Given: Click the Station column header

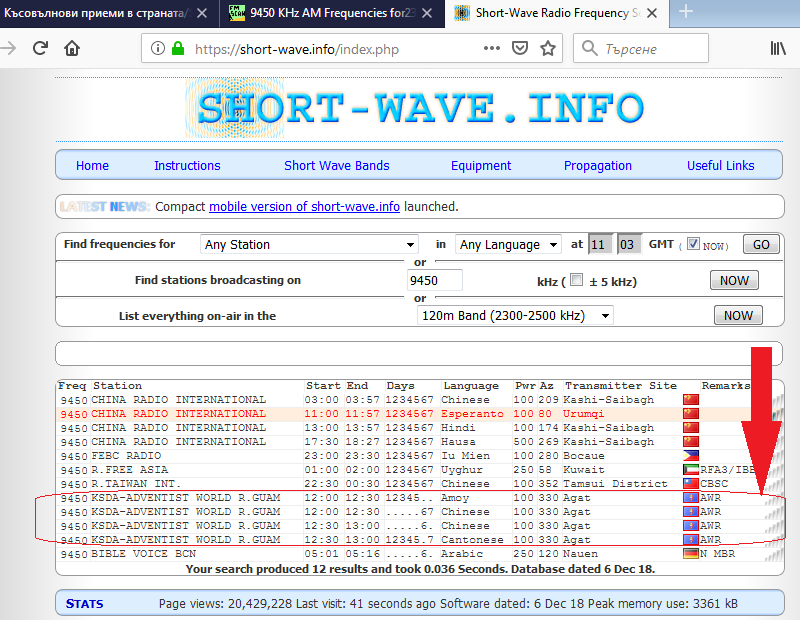Looking at the screenshot, I should [x=117, y=386].
